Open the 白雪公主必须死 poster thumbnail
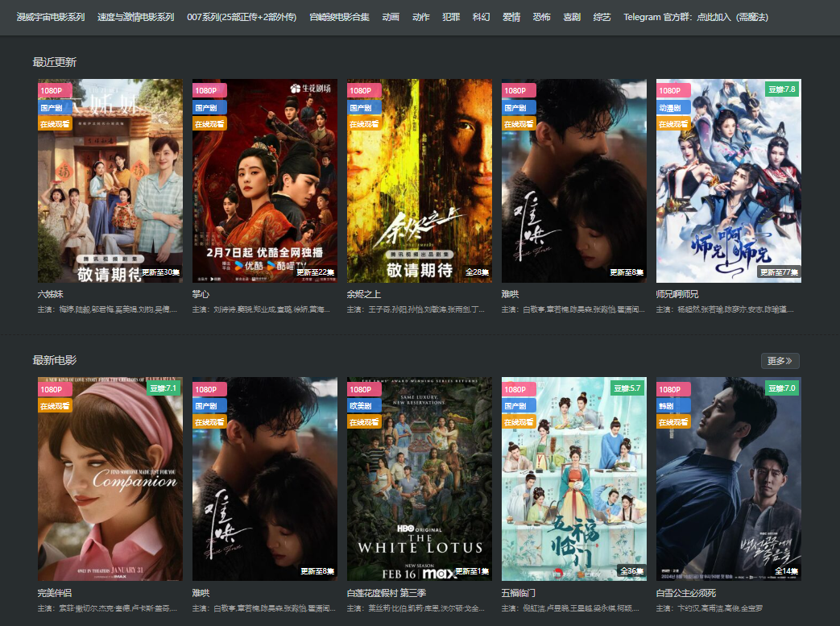The width and height of the screenshot is (840, 626). point(729,479)
